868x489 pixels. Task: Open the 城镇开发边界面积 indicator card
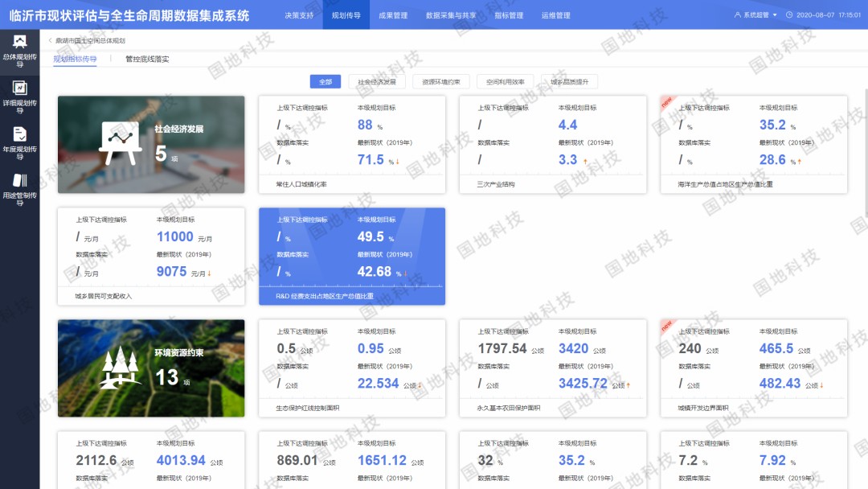point(754,368)
